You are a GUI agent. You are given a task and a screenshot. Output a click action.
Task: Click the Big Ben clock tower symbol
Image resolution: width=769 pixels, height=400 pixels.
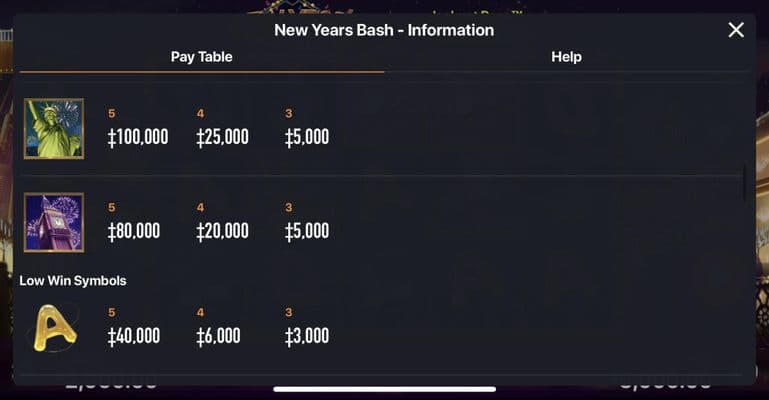(x=53, y=222)
